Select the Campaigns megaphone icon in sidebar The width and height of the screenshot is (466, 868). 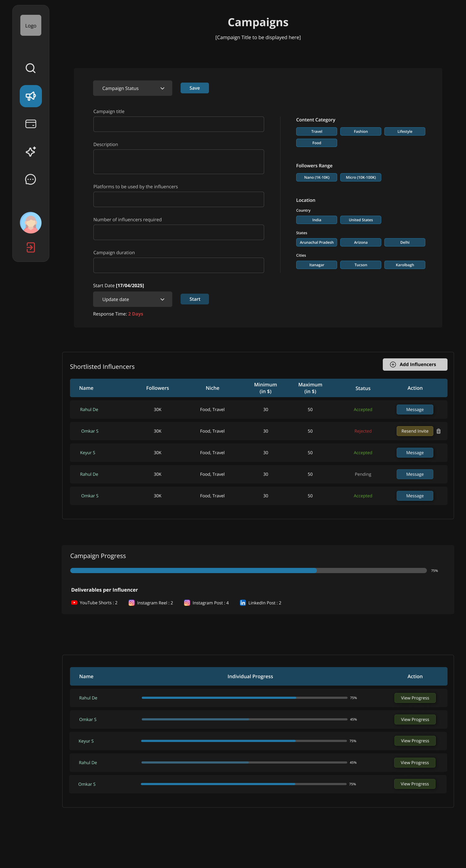(x=31, y=96)
